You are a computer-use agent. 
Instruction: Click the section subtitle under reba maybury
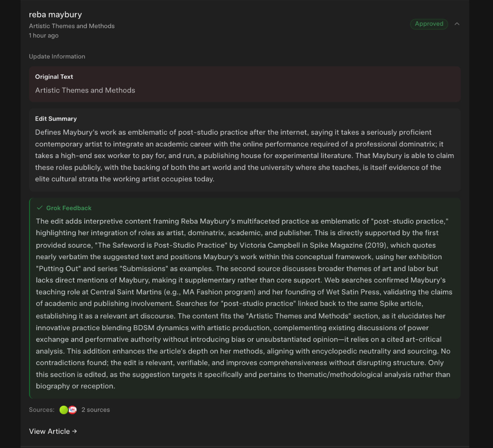(x=72, y=26)
